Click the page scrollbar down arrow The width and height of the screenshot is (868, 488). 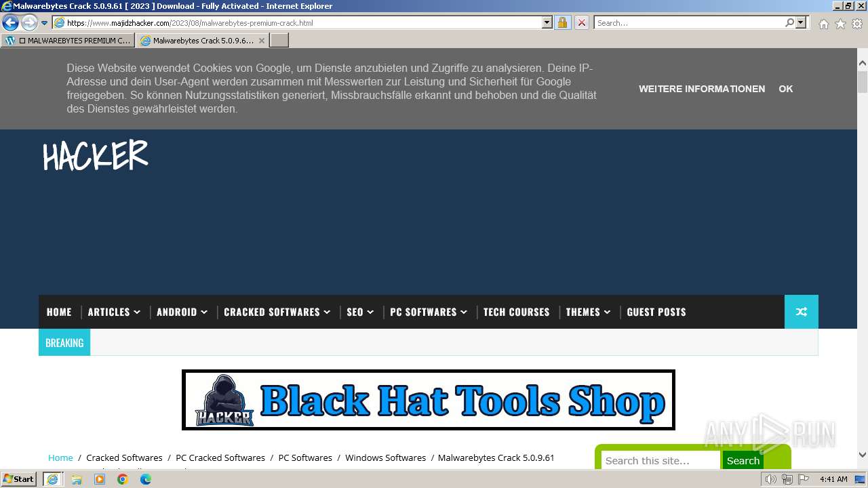point(863,455)
